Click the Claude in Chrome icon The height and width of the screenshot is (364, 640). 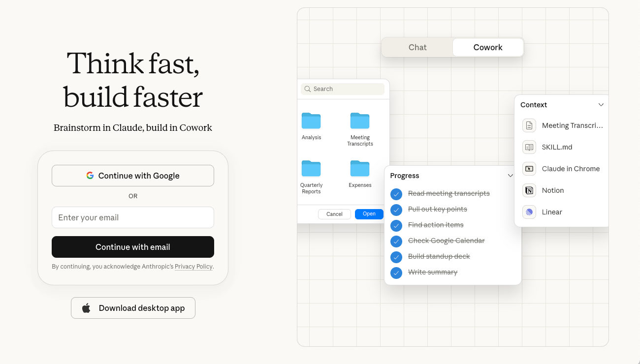529,169
